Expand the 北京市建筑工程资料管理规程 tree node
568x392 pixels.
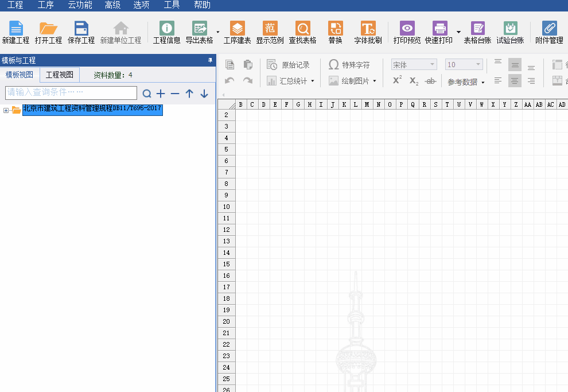point(6,110)
